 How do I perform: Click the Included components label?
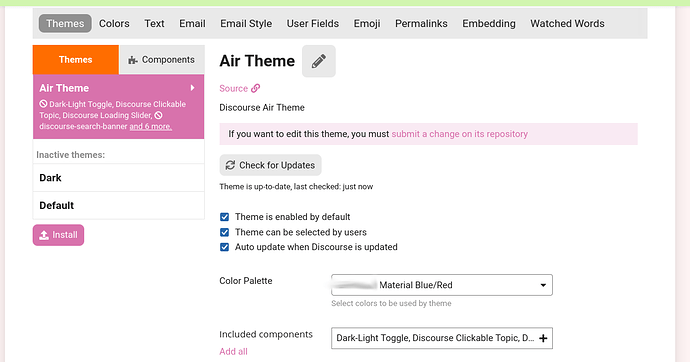[x=266, y=334]
